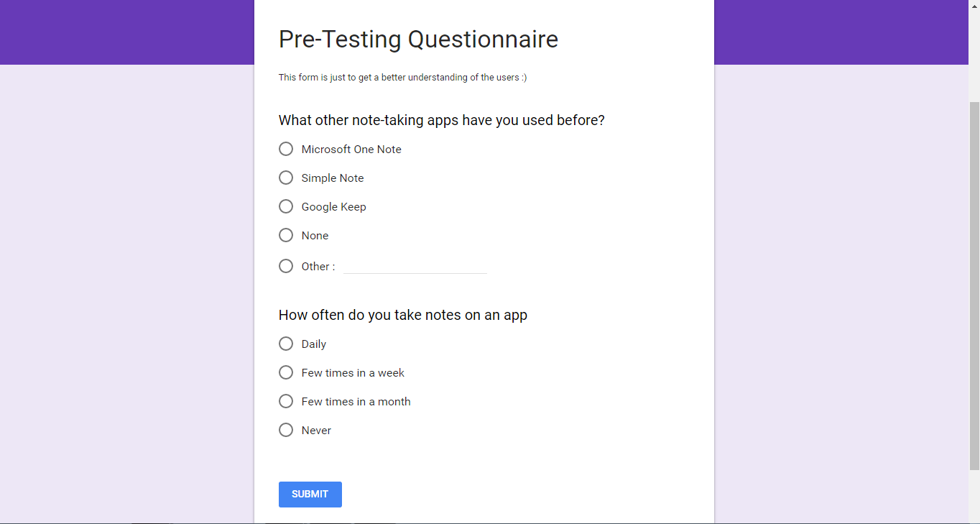The image size is (980, 524).
Task: Click the Microsoft One Note label text
Action: pyautogui.click(x=351, y=150)
